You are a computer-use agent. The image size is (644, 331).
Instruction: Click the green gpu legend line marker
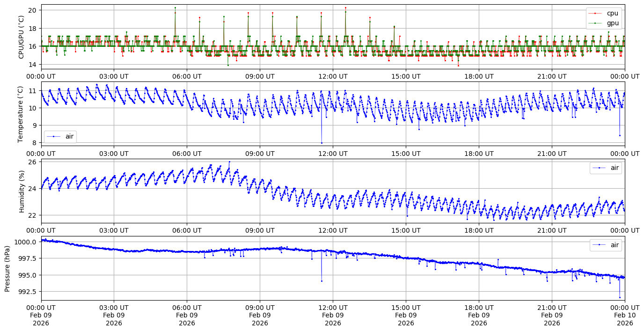[x=595, y=22]
